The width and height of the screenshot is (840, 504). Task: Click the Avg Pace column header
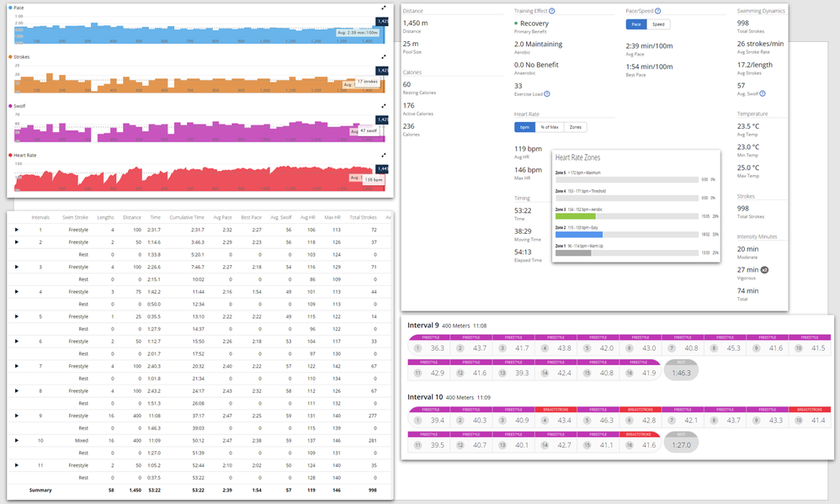tap(222, 217)
